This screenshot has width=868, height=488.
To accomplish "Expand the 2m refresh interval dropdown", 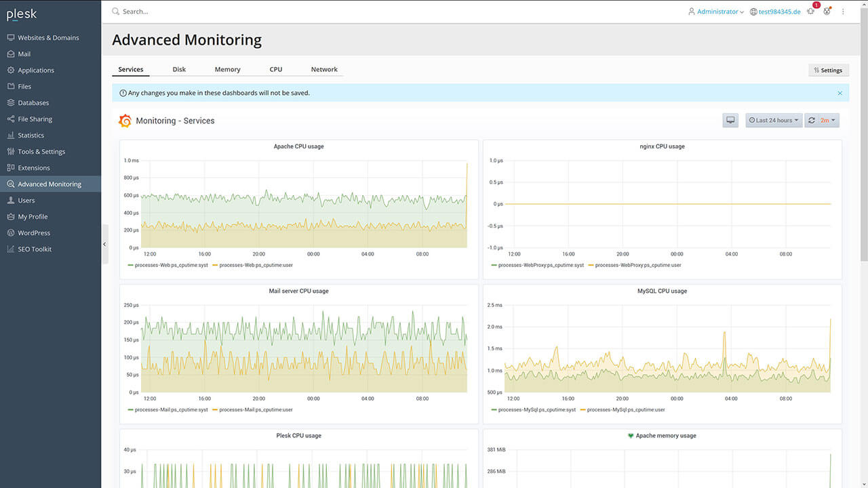I will [x=828, y=121].
